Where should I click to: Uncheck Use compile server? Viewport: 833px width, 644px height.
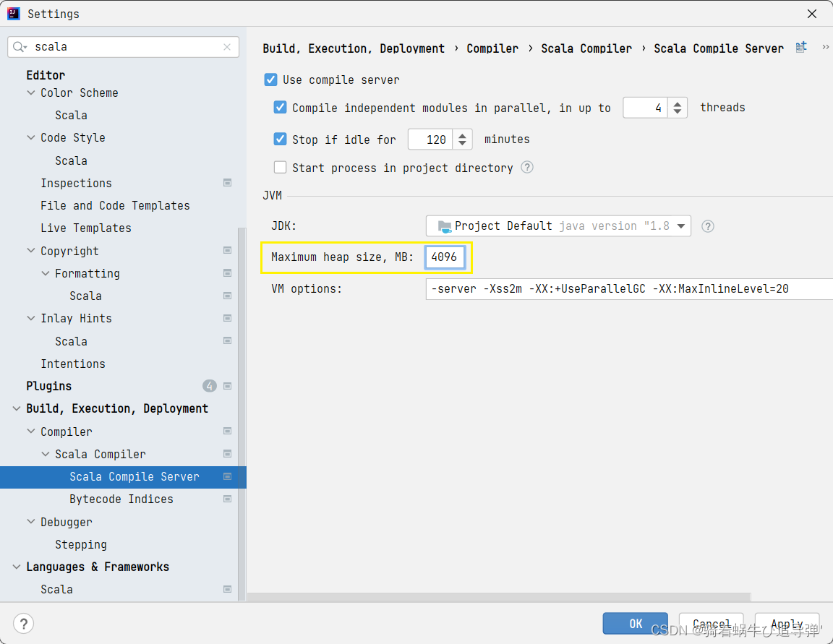pyautogui.click(x=270, y=80)
